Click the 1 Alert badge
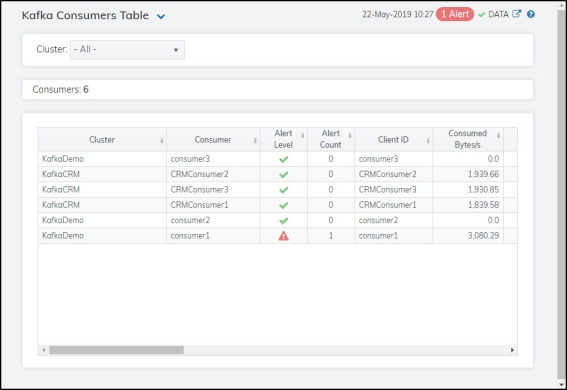This screenshot has height=390, width=567. [455, 14]
